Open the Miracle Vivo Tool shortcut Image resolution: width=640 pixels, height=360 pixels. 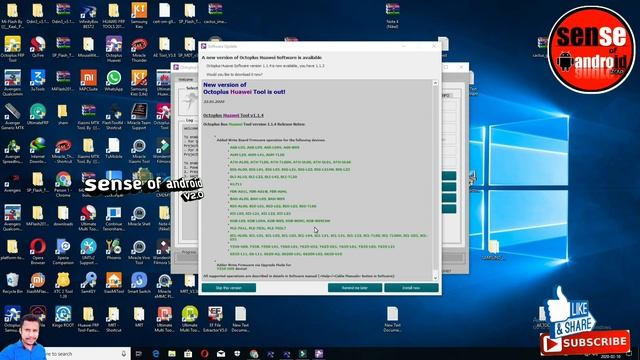[139, 251]
